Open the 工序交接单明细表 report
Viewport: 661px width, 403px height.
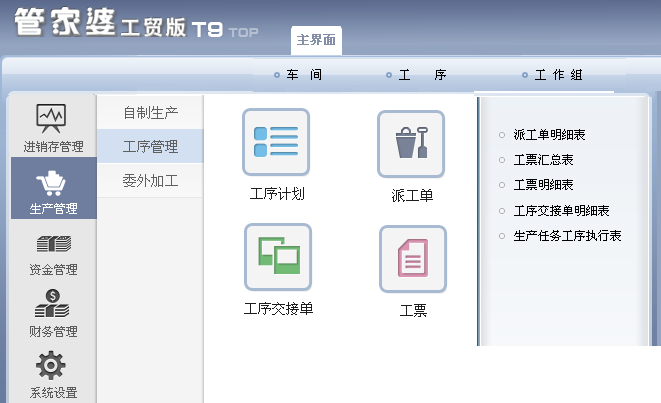pos(561,210)
